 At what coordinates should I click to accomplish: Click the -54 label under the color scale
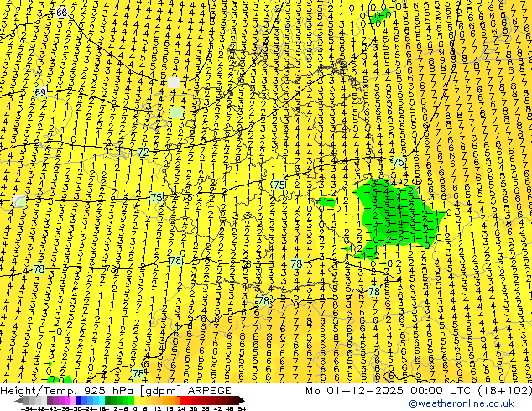(27, 409)
